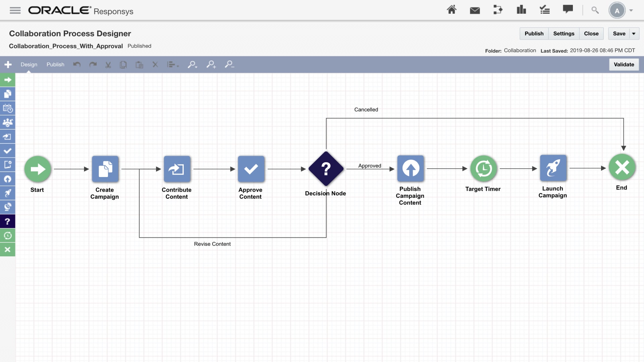Select the Launch Campaign node icon
The width and height of the screenshot is (644, 362).
(x=552, y=168)
